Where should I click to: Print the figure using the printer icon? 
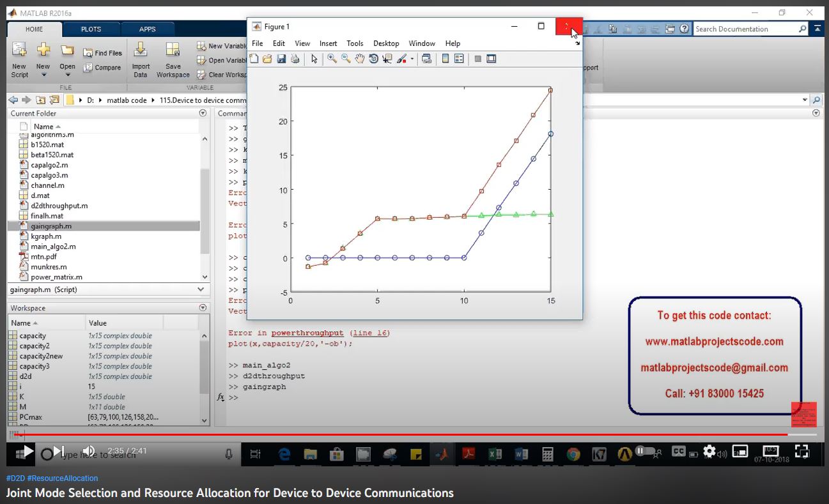(295, 59)
